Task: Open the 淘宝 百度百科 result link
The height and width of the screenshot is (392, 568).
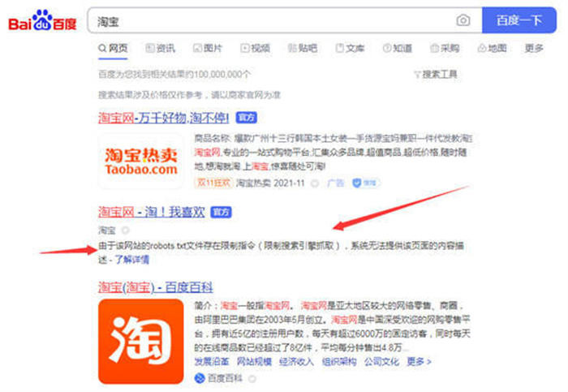Action: tap(156, 287)
